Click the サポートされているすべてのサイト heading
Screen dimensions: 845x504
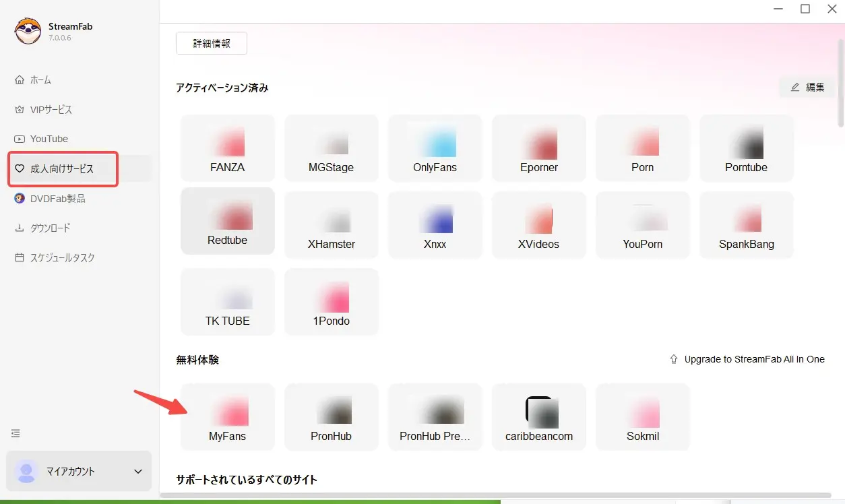247,480
